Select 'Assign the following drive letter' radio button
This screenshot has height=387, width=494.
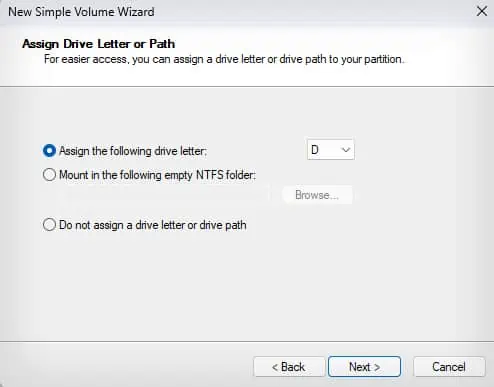[x=49, y=151]
